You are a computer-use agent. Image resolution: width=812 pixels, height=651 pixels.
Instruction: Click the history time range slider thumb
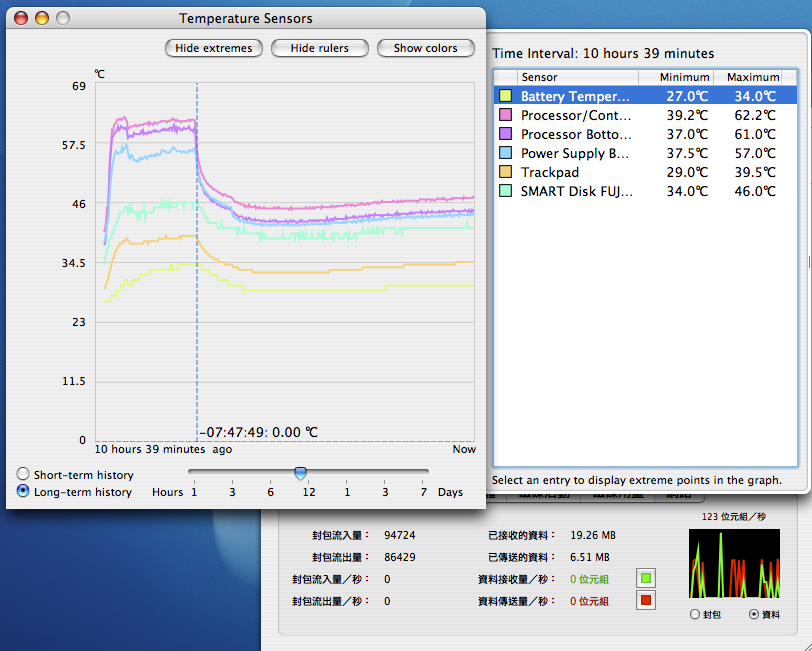click(300, 472)
